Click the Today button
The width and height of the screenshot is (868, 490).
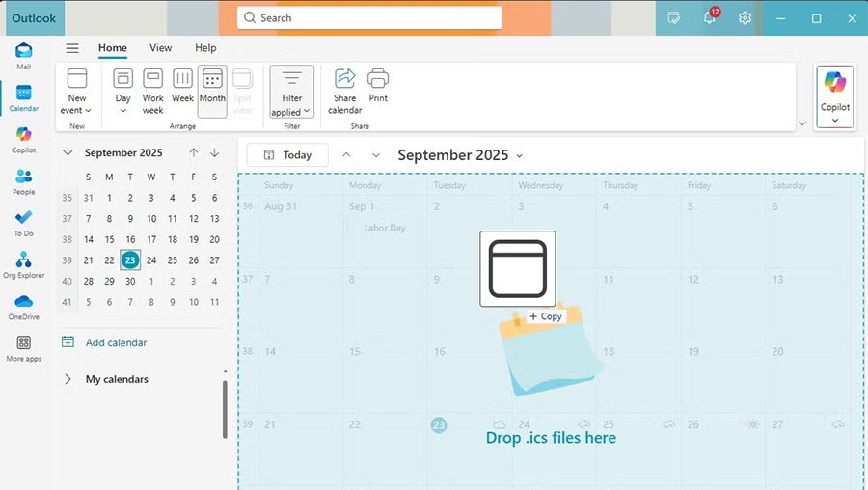tap(287, 155)
